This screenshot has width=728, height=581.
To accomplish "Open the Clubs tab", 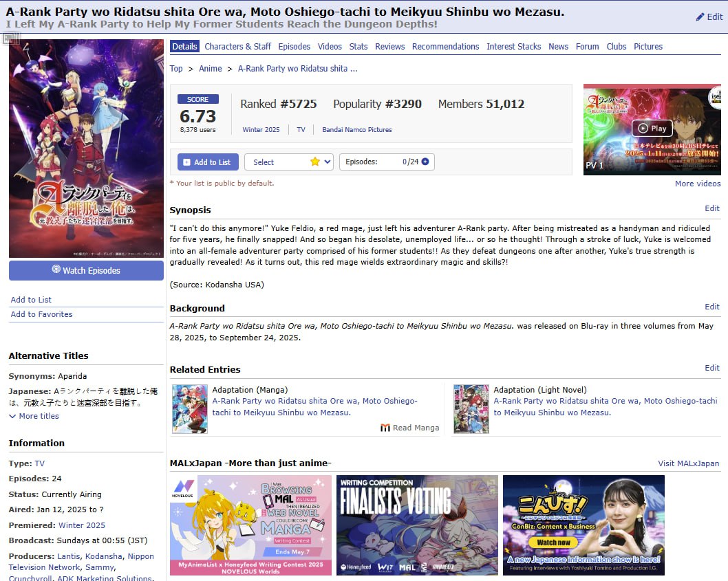I will tap(617, 46).
